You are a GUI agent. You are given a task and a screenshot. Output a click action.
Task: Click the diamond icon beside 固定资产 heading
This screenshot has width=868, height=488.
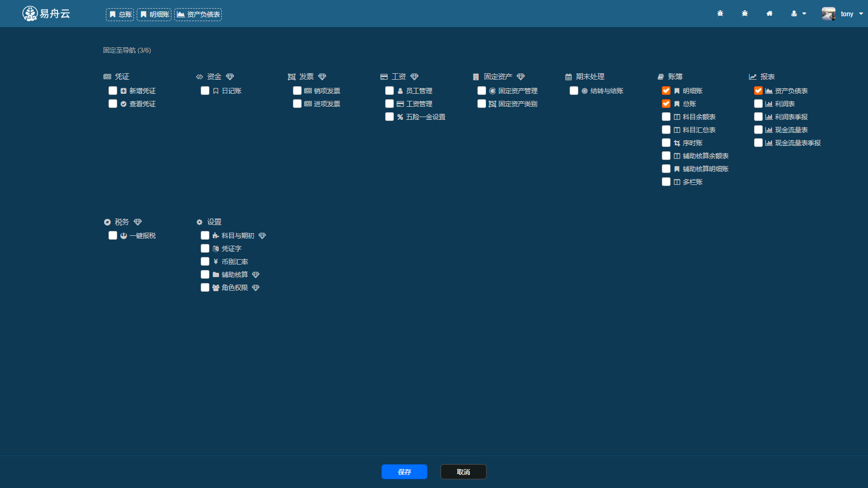pyautogui.click(x=521, y=77)
